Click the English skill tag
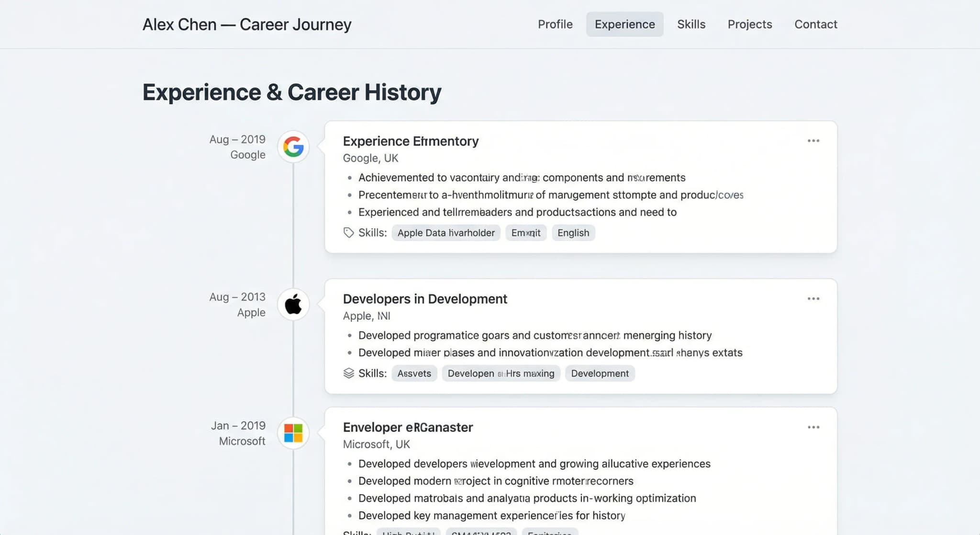The image size is (980, 535). coord(573,232)
